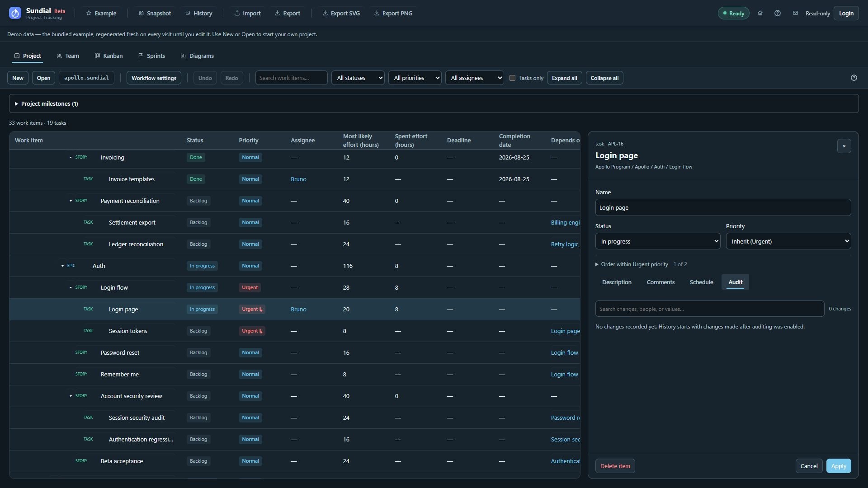Open help icon in top header

(778, 13)
